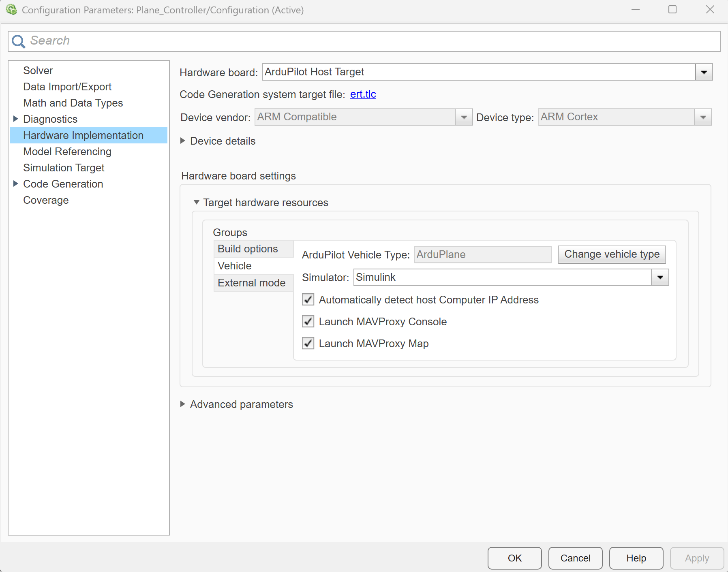Minimize the Configuration Parameters window
The width and height of the screenshot is (728, 572).
click(636, 10)
